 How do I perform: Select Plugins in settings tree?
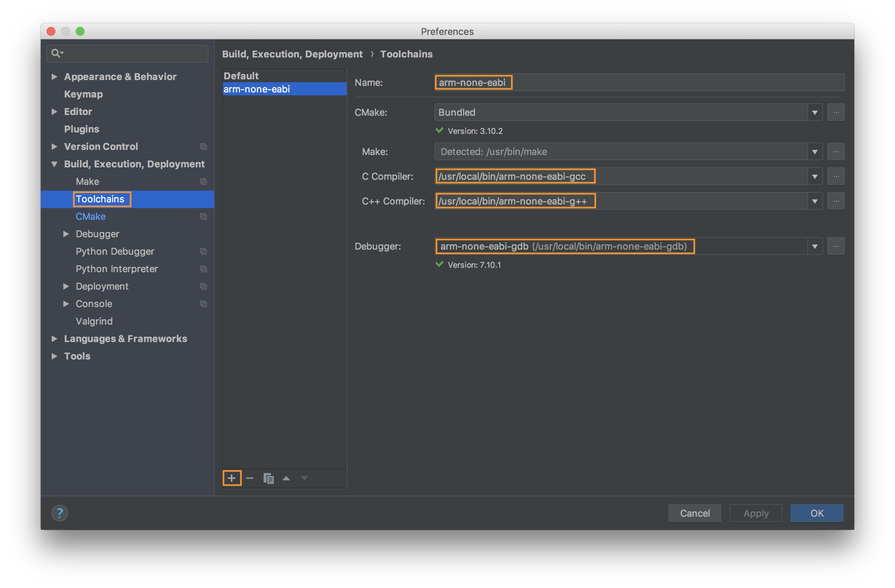pos(82,129)
